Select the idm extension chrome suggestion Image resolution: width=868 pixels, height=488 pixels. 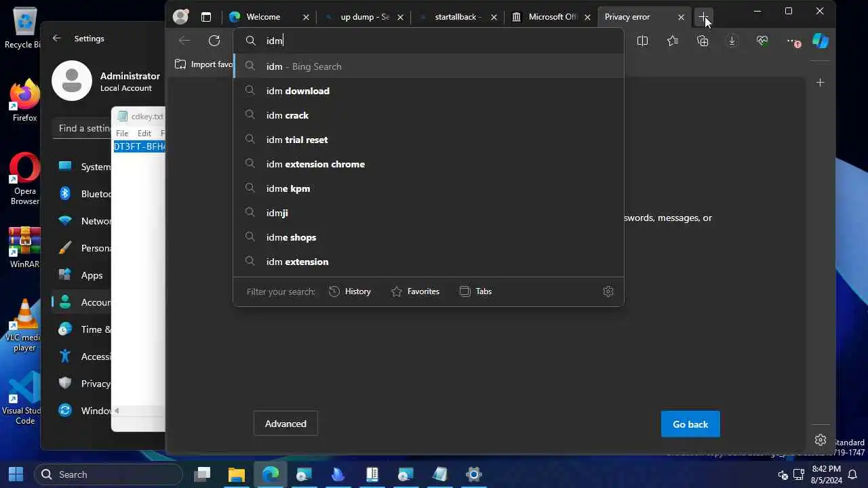click(429, 164)
